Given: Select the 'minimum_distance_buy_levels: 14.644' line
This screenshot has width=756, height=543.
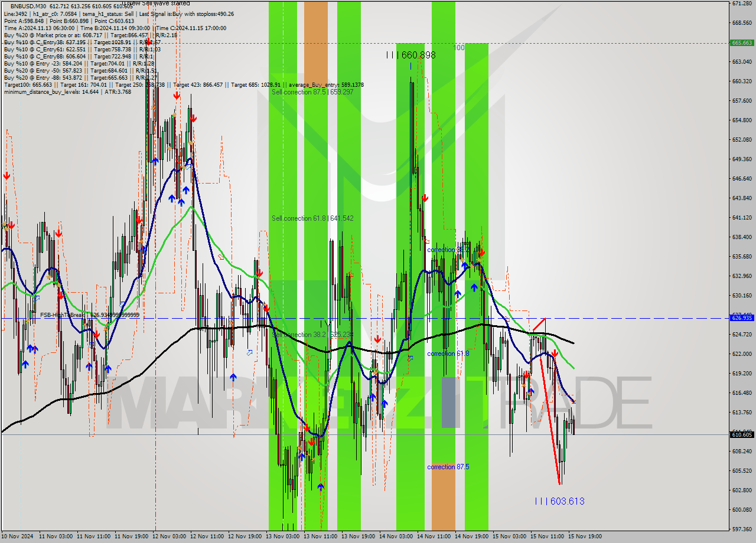Looking at the screenshot, I should (x=67, y=91).
